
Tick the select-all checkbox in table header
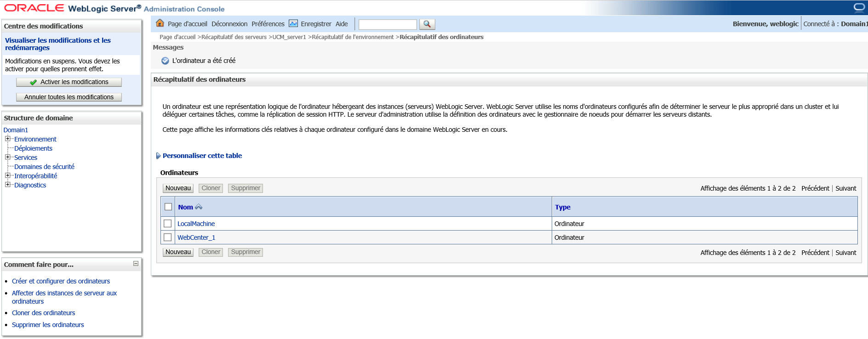[x=168, y=207]
